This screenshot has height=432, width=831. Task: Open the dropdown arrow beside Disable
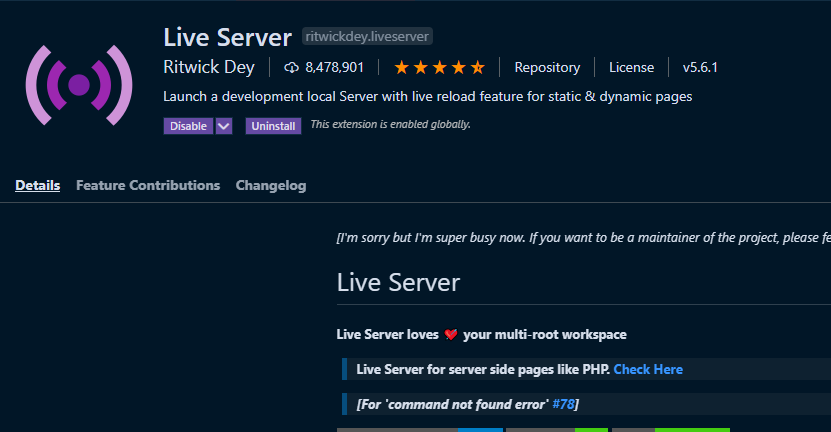pyautogui.click(x=224, y=126)
